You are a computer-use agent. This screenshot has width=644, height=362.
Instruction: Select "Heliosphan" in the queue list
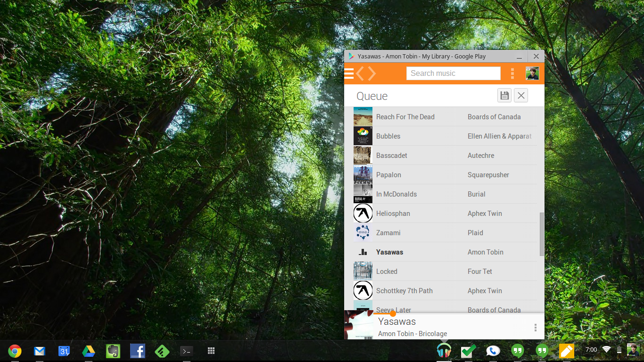pos(393,214)
